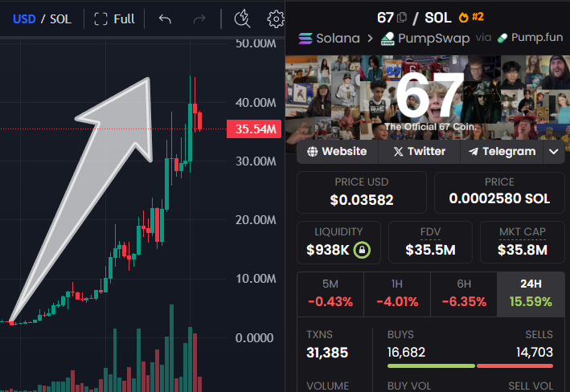Select the 6H timeframe tab
Screen dimensions: 570x392
tap(464, 294)
